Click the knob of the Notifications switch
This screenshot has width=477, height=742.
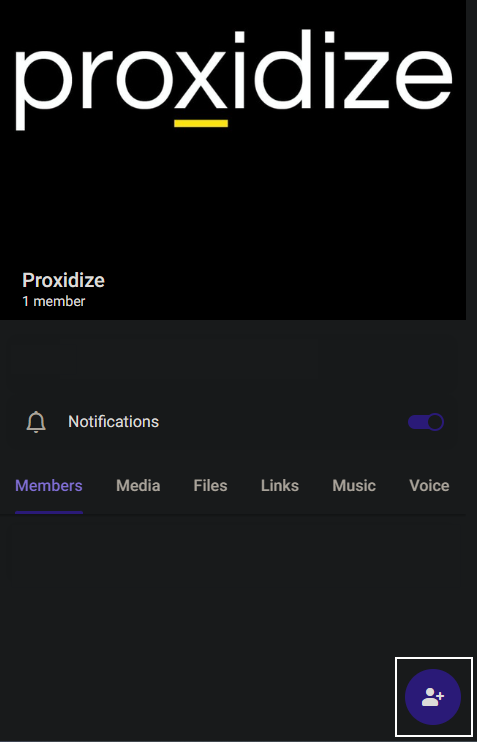(x=435, y=422)
